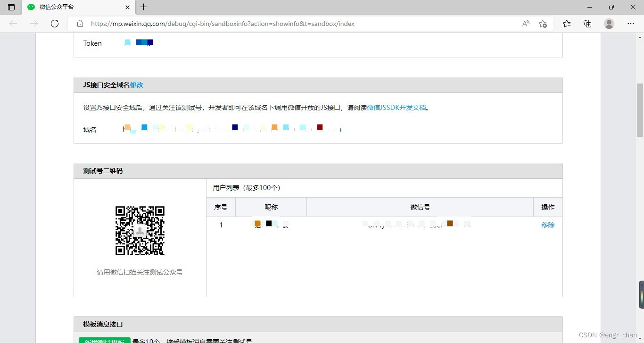Click the 序号 column header
The width and height of the screenshot is (644, 343).
[x=221, y=207]
